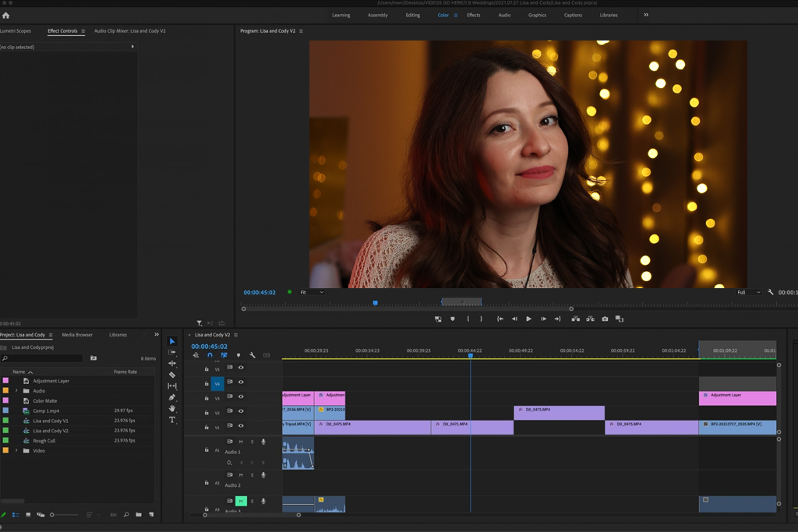Select the Selection arrow tool

coord(172,341)
